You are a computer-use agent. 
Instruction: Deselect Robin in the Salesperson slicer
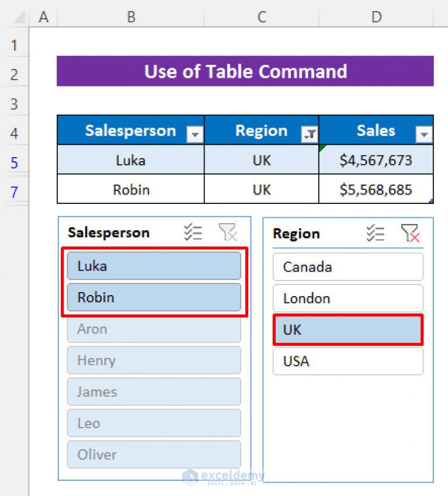point(154,297)
